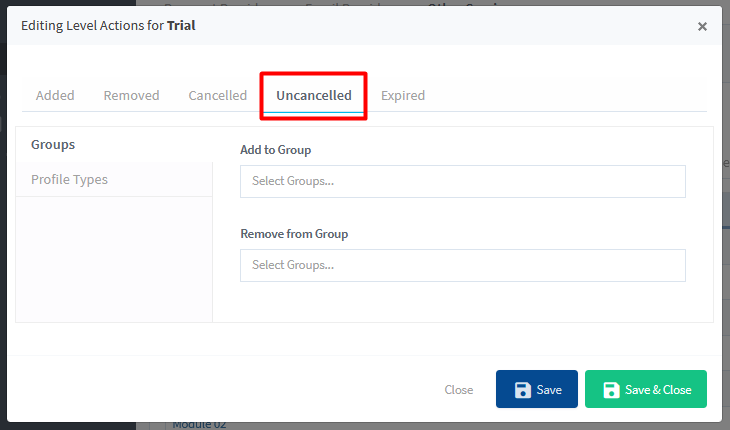Screen dimensions: 730x430
Task: Click the Uncancelled tab
Action: pos(314,95)
